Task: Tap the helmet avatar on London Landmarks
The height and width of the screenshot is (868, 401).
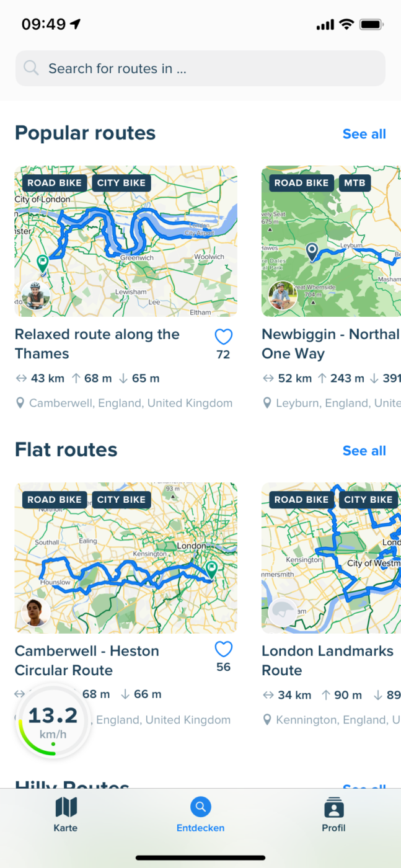Action: pyautogui.click(x=283, y=613)
